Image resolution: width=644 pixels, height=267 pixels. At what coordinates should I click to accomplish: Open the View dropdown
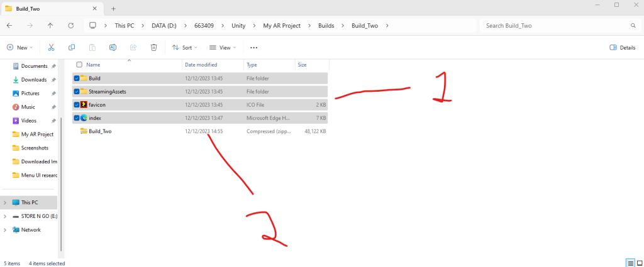[221, 47]
